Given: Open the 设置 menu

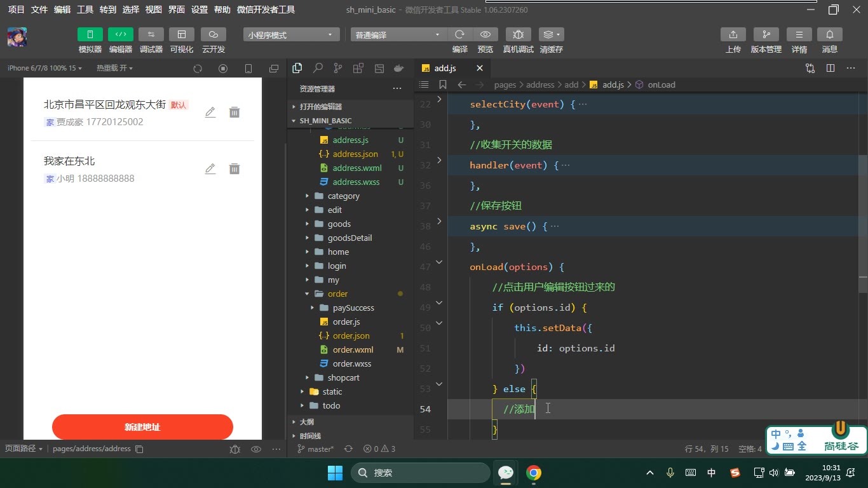Looking at the screenshot, I should coord(200,10).
